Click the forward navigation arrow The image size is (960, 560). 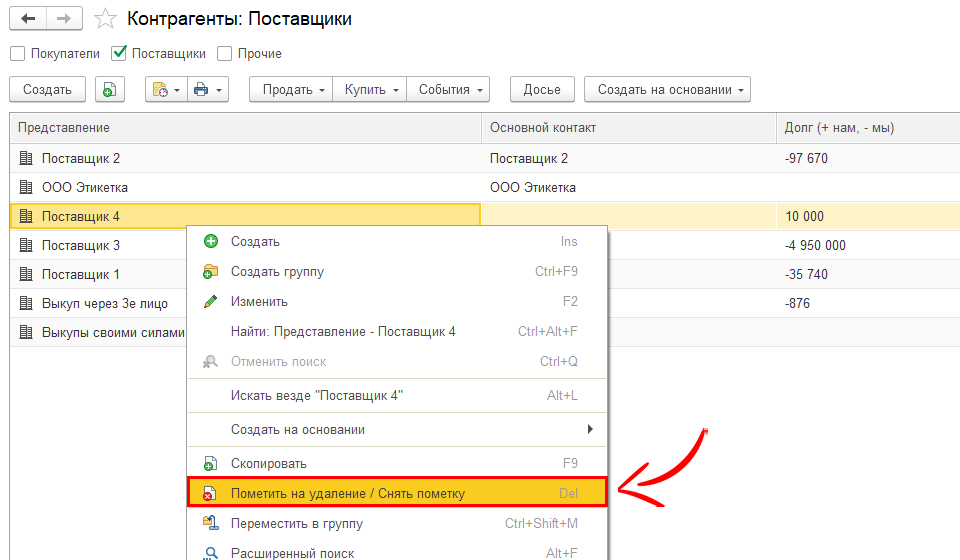click(x=63, y=19)
